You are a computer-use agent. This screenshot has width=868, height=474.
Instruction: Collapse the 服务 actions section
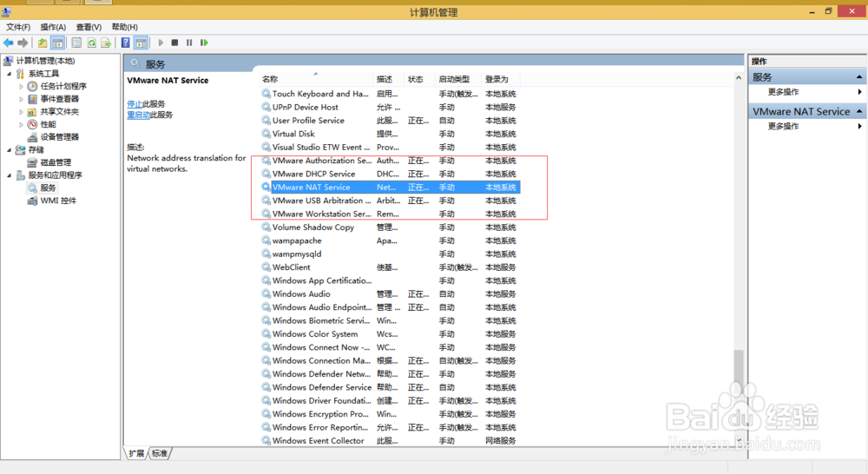pos(859,76)
